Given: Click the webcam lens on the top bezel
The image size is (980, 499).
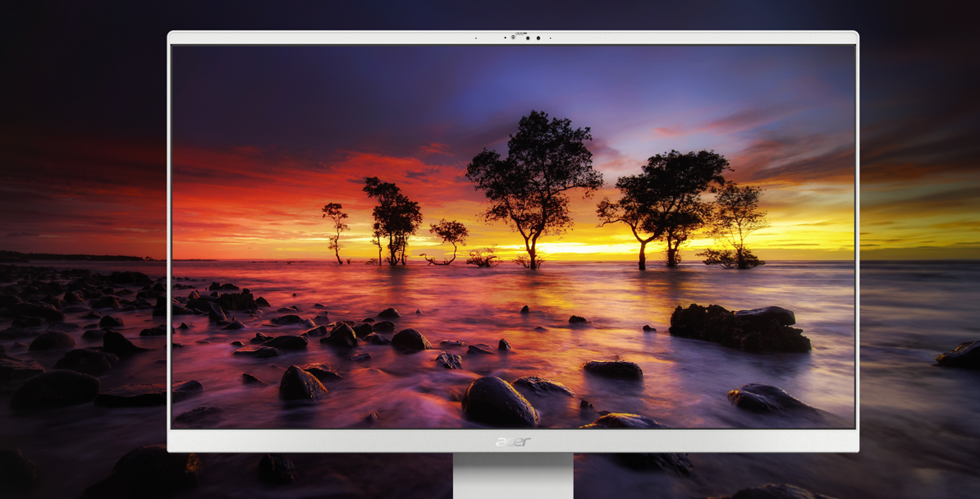Looking at the screenshot, I should point(528,38).
